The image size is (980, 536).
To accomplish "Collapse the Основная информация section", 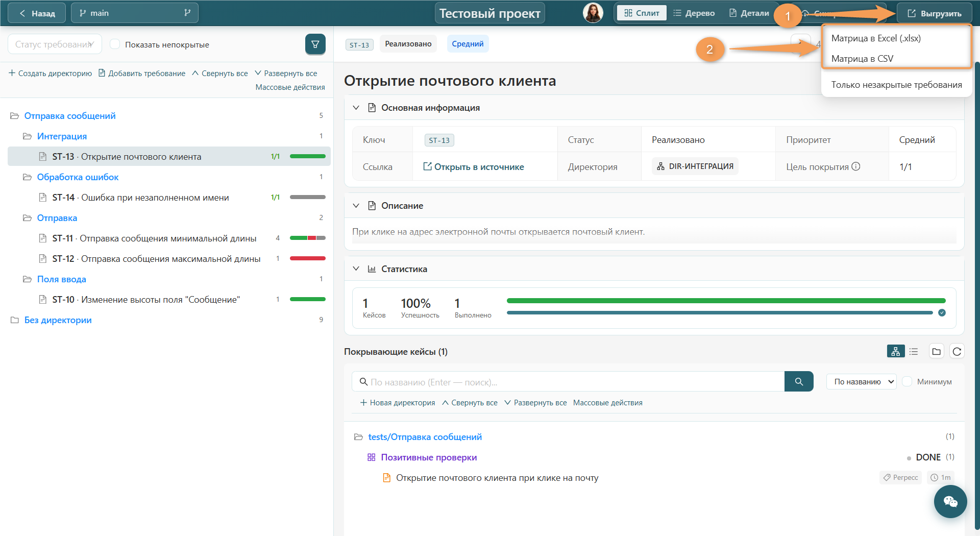I will (x=356, y=108).
